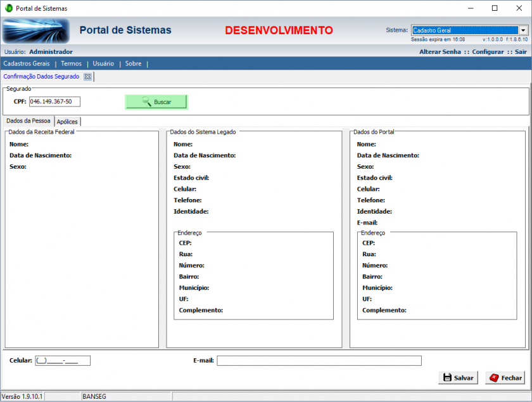The image size is (532, 402).
Task: Click the Configurar link
Action: [488, 52]
